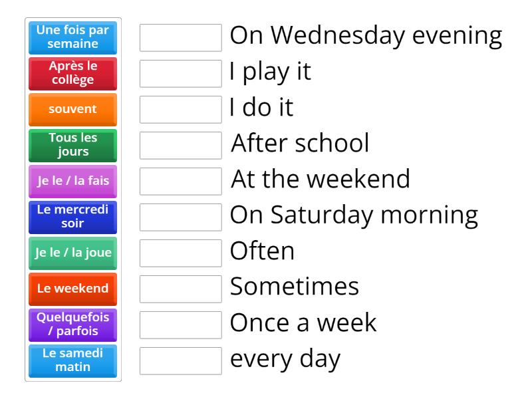Select the purple 'Quelquefois / parfois' tile
Screen dimensions: 532x399
click(72, 325)
